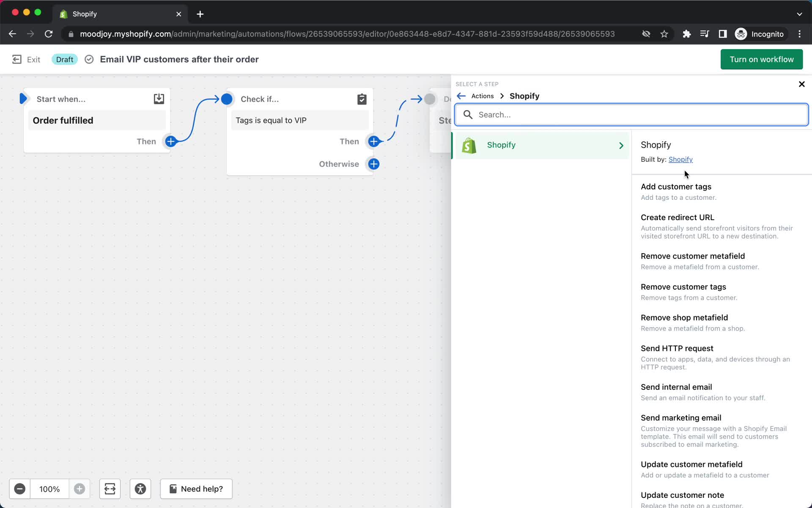Click the fit-to-screen view icon
Image resolution: width=812 pixels, height=508 pixels.
pyautogui.click(x=109, y=489)
